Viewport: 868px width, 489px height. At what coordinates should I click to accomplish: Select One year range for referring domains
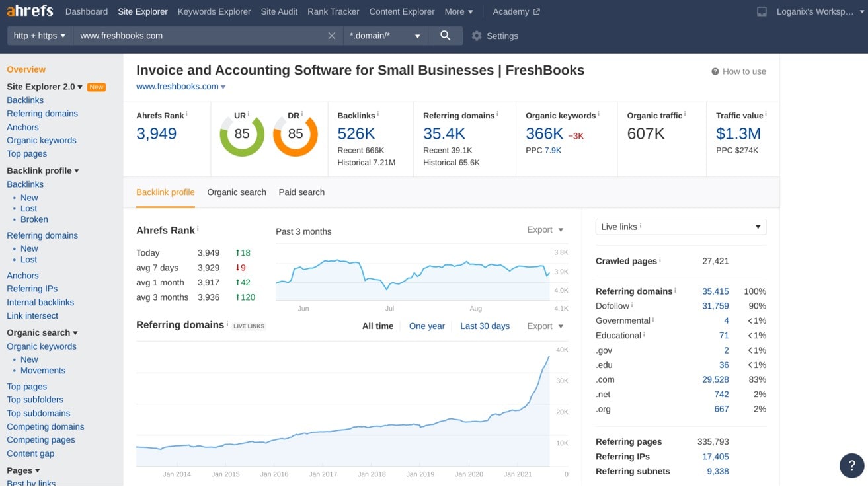(x=427, y=326)
